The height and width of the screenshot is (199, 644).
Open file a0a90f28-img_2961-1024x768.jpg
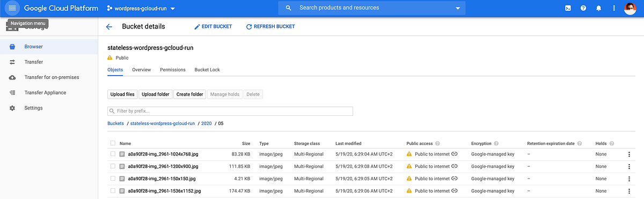pos(163,154)
